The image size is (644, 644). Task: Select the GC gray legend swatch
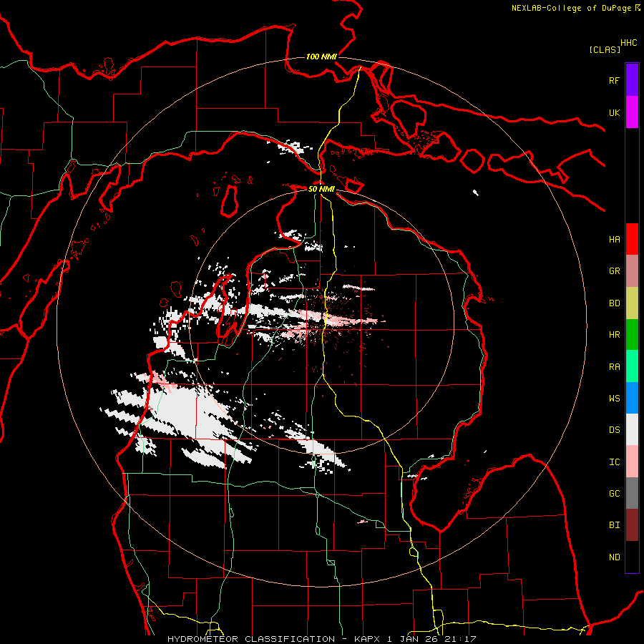coord(632,493)
